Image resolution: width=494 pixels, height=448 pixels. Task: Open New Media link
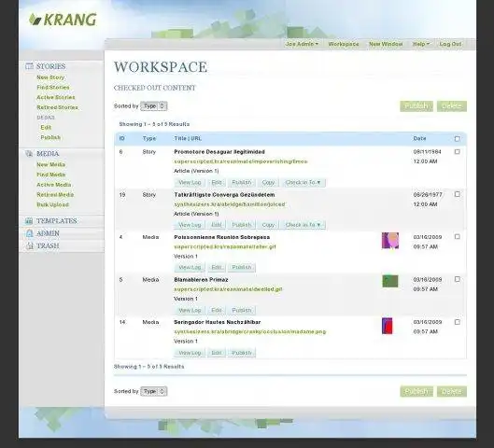pyautogui.click(x=51, y=164)
